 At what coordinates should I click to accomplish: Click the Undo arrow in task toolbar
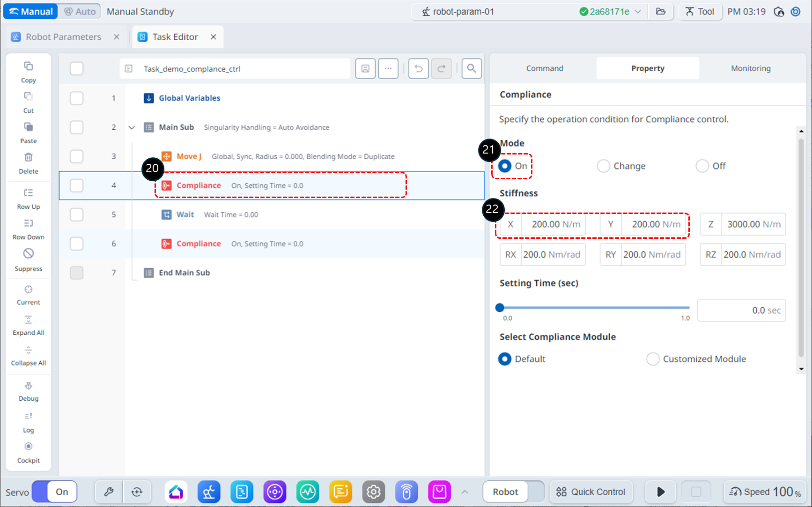pos(418,69)
